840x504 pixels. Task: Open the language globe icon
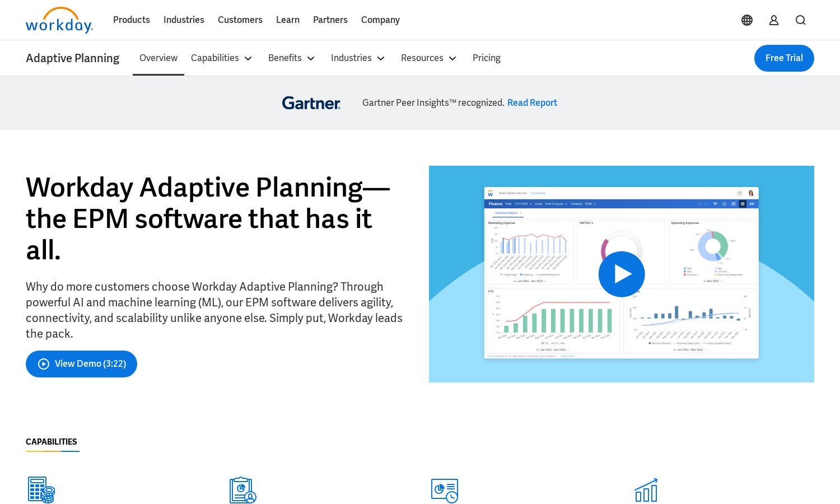(747, 20)
